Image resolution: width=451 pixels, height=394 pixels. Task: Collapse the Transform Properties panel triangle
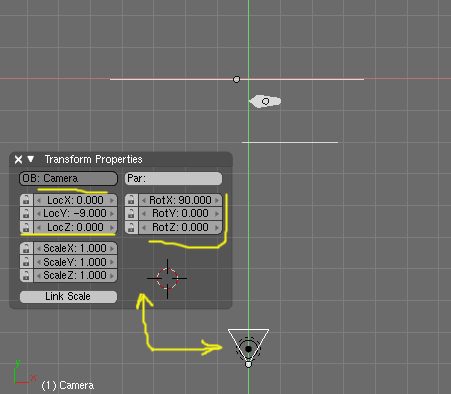31,159
